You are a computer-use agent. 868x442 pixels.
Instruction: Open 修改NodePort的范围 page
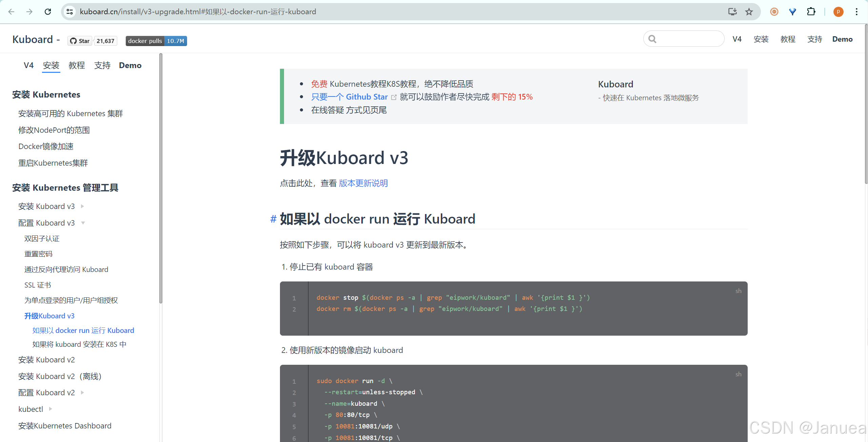click(x=54, y=130)
